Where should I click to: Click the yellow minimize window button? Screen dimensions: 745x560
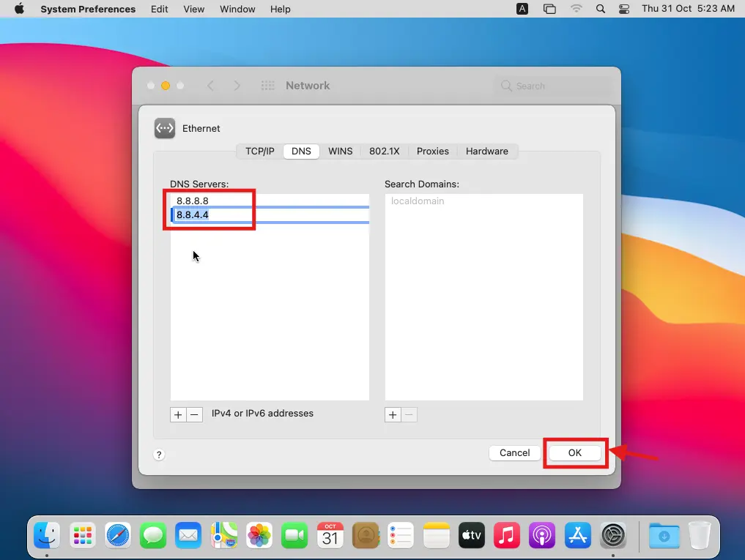(166, 86)
